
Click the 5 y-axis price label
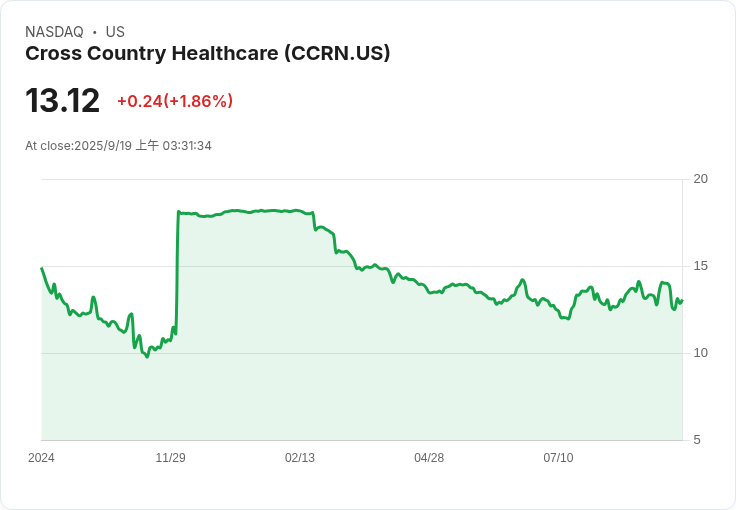tap(697, 440)
